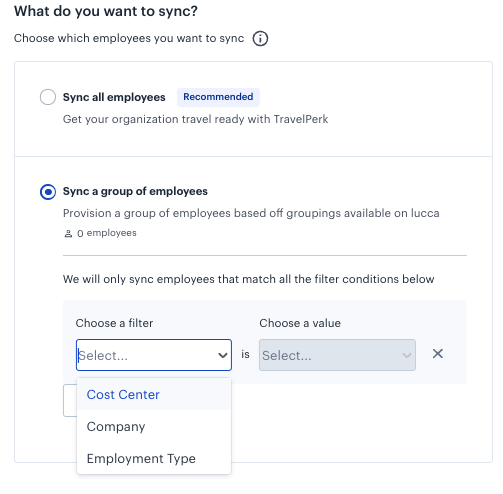Click the Sync all employees label text
This screenshot has width=503, height=494.
(114, 97)
